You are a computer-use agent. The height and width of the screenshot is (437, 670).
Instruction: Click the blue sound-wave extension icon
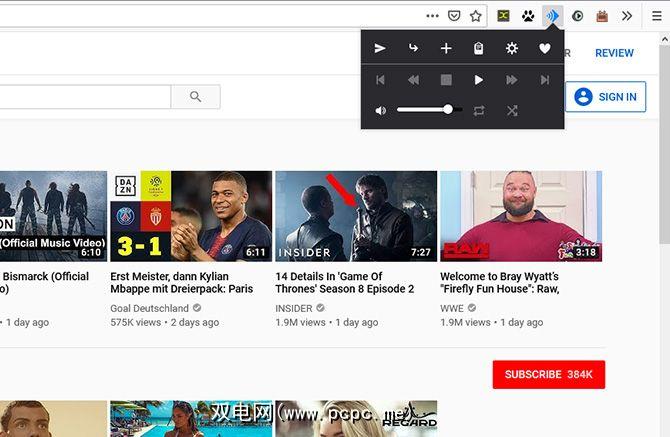point(552,16)
